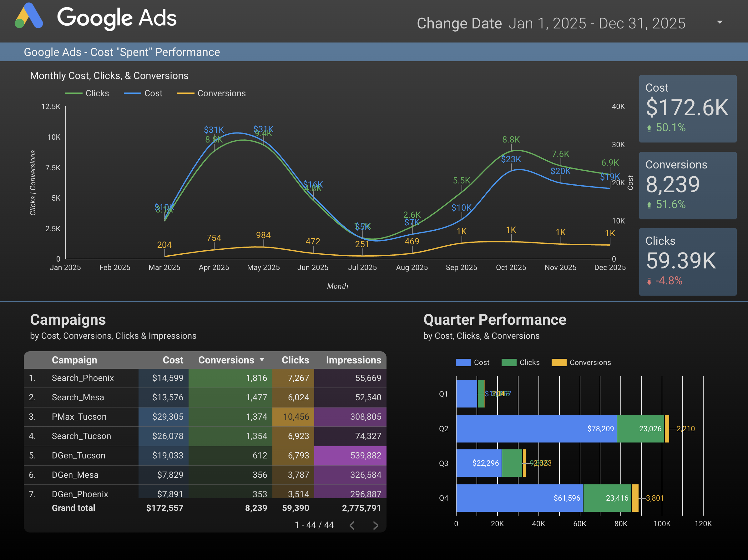The width and height of the screenshot is (748, 560).
Task: Sort table by Cost column header
Action: coord(173,360)
